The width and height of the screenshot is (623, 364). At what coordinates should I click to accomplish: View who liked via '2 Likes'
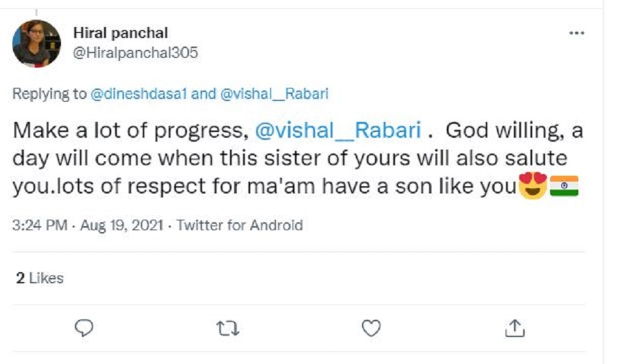click(39, 278)
